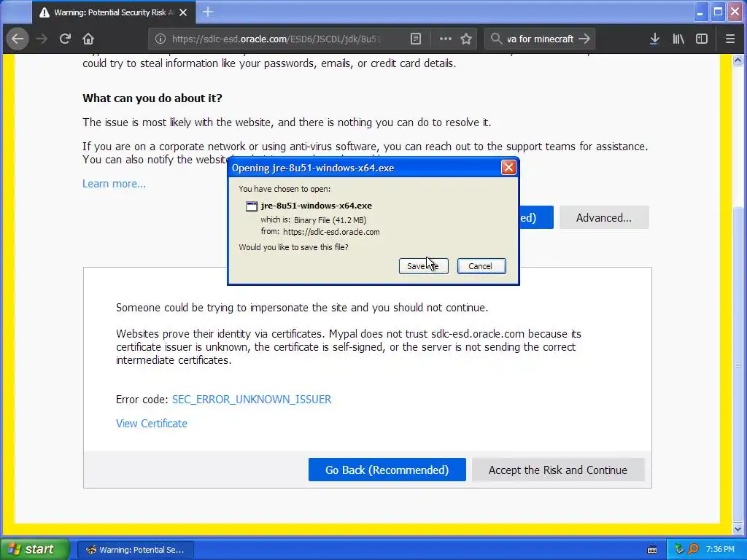The width and height of the screenshot is (747, 560).
Task: Open the Learn more link
Action: (x=114, y=184)
